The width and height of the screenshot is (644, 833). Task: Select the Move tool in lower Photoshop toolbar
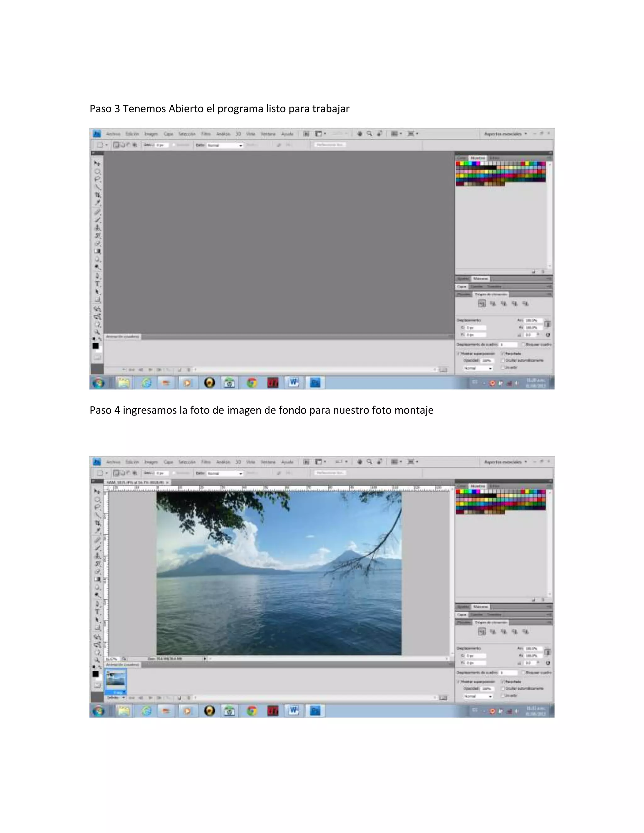click(97, 491)
